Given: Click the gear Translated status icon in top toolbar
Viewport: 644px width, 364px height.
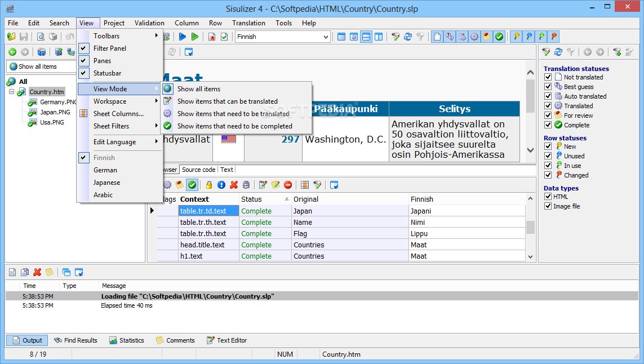Looking at the screenshot, I should tap(474, 37).
